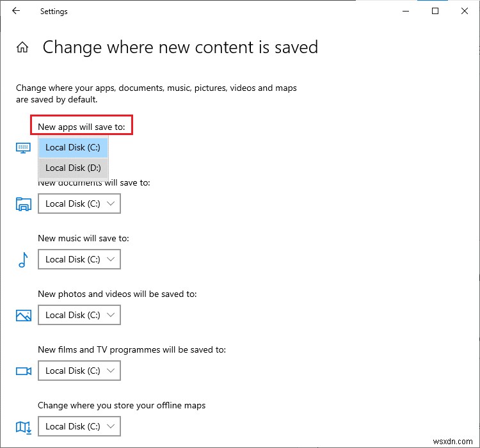
Task: Go to Settings home icon
Action: click(22, 47)
